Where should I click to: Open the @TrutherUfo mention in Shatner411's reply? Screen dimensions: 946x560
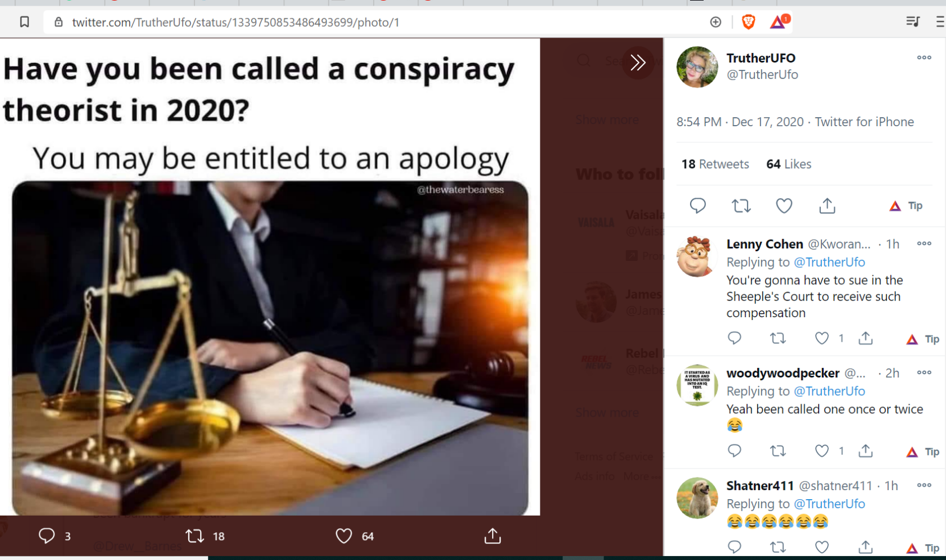[829, 504]
